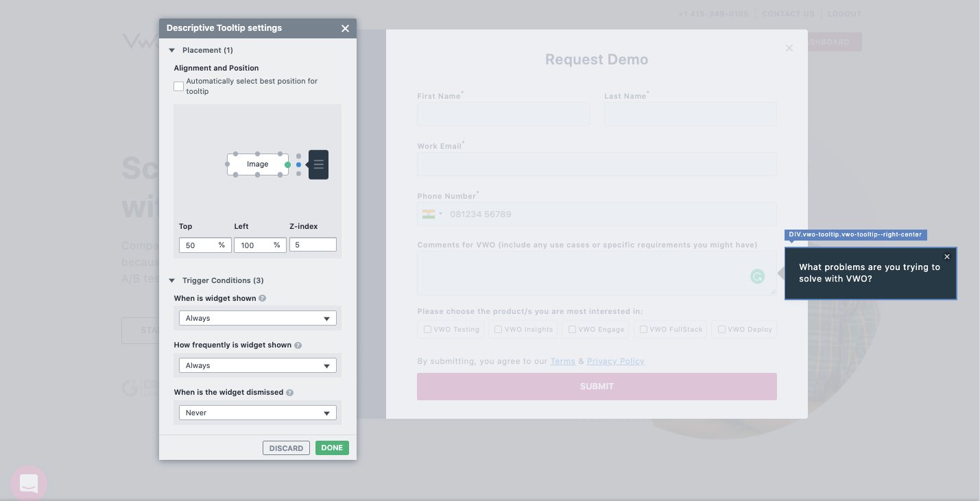Focus the Phone Number field
The width and height of the screenshot is (980, 501).
click(597, 214)
